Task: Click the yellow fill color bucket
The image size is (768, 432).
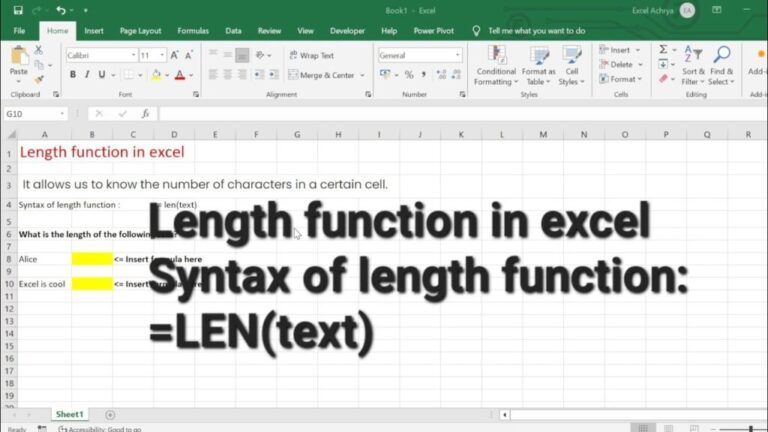Action: [155, 75]
